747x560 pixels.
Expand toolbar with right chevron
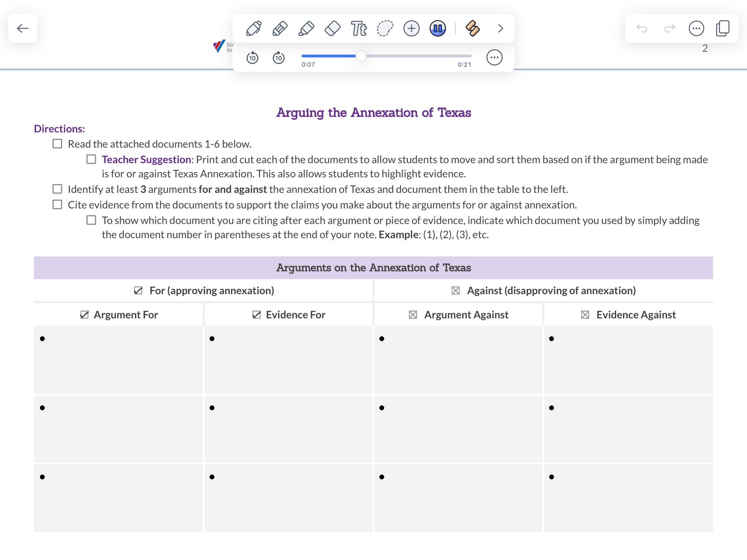point(500,28)
